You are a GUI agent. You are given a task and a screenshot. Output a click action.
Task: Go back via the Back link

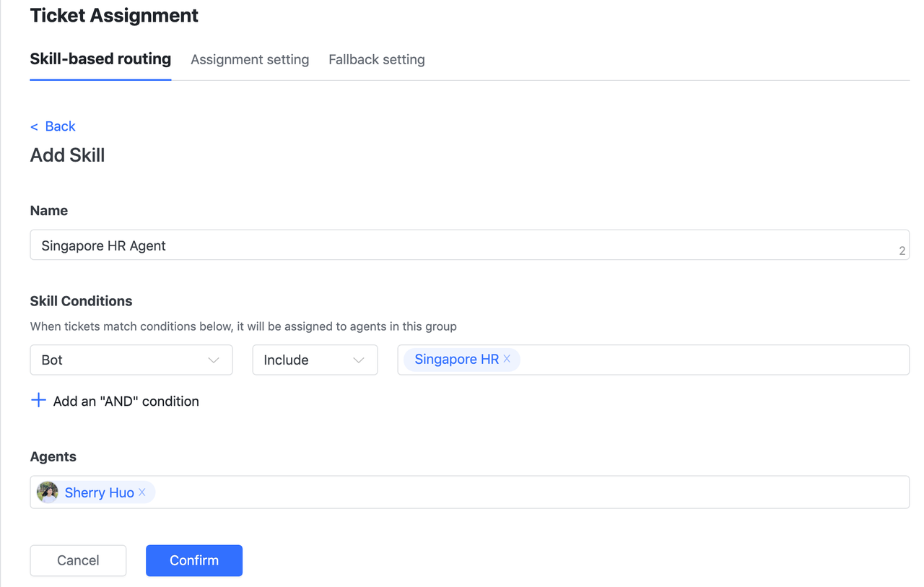(60, 126)
